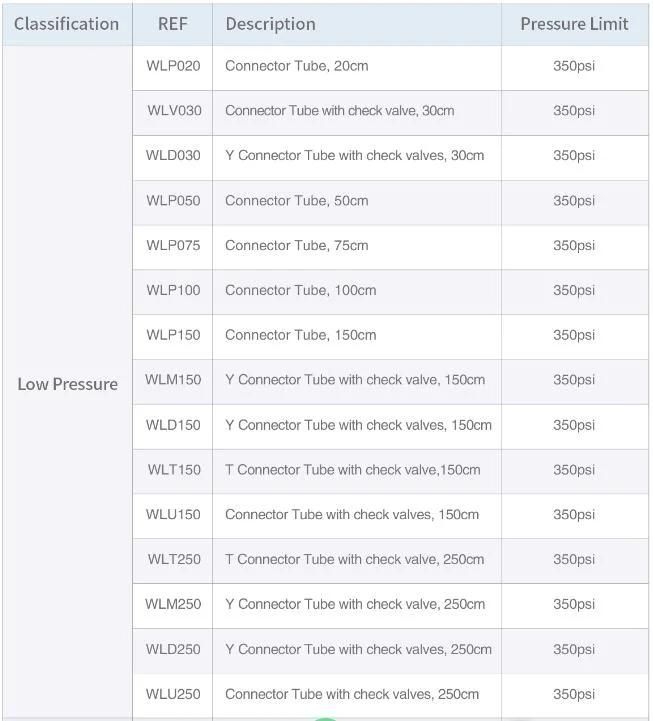Image resolution: width=653 pixels, height=721 pixels.
Task: Select the Y Connector check valves 150cm description
Action: pos(358,425)
